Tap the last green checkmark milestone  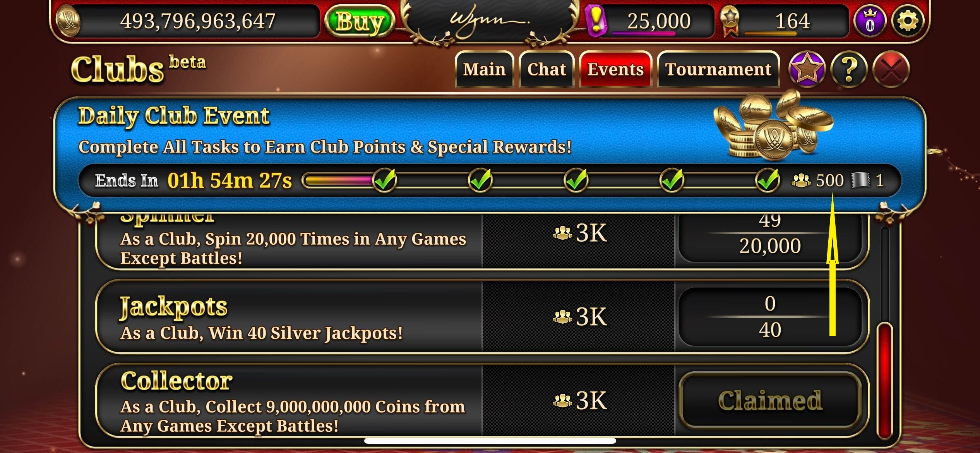click(768, 180)
